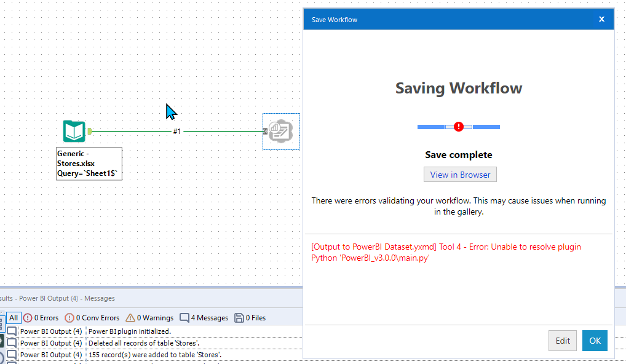Click the Messages speech-bubble icon

click(x=183, y=318)
